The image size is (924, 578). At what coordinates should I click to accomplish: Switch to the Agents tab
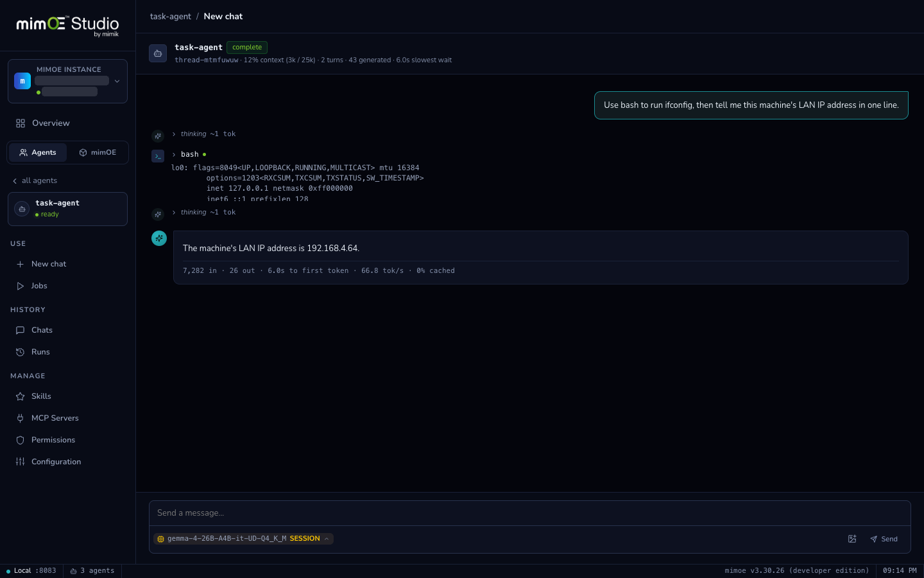(38, 153)
